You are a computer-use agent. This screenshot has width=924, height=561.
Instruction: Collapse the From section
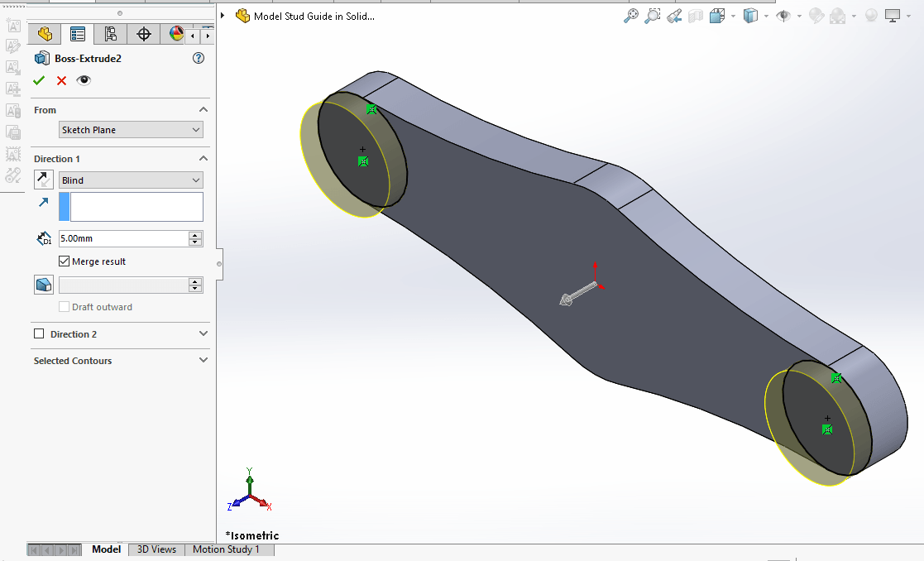[x=203, y=109]
